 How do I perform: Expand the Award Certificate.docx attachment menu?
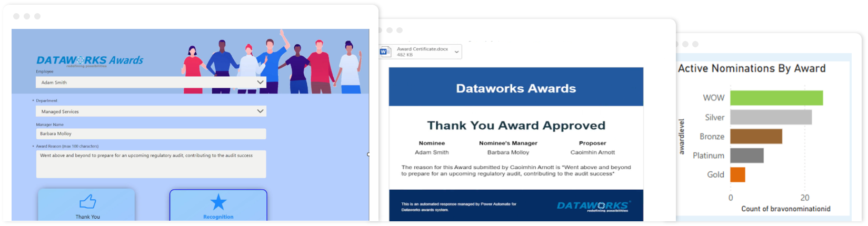456,52
